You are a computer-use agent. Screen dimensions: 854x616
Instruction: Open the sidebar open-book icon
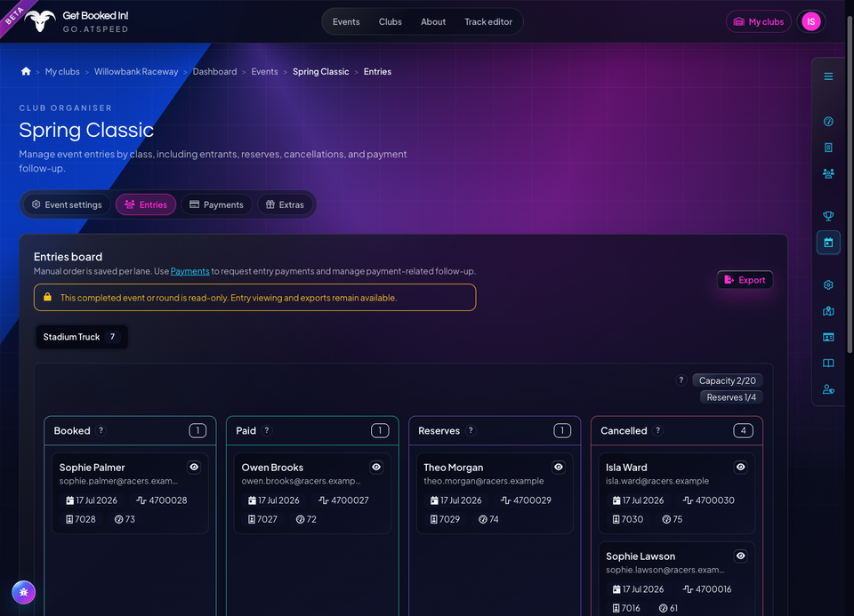pos(828,363)
